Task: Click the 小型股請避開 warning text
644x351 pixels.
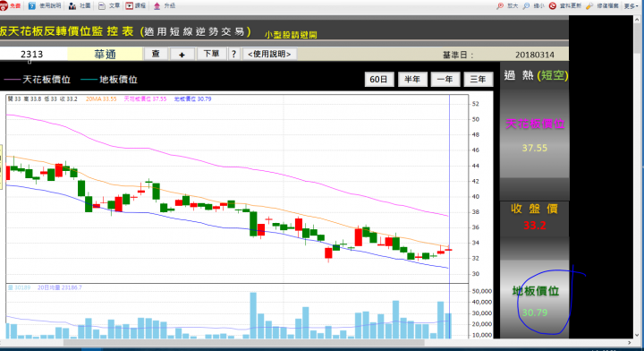Action: [291, 35]
